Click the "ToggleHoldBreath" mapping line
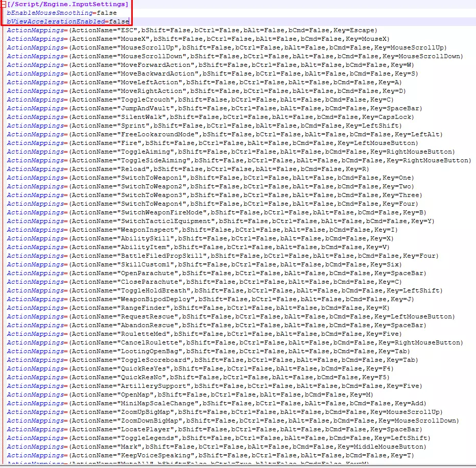Image resolution: width=476 pixels, height=468 pixels. click(x=225, y=290)
